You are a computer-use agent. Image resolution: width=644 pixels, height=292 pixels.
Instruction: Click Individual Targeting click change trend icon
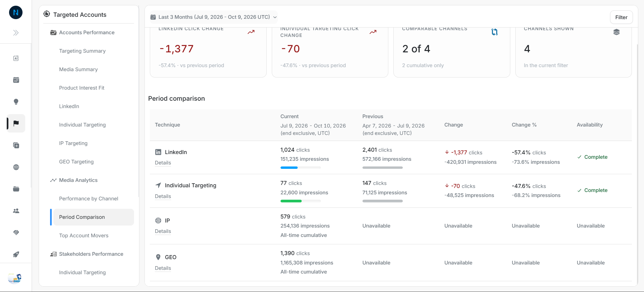pos(373,32)
